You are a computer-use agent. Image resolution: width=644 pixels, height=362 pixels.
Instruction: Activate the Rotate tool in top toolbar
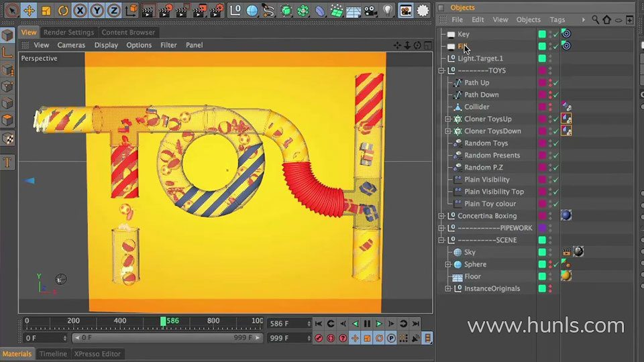click(x=63, y=10)
